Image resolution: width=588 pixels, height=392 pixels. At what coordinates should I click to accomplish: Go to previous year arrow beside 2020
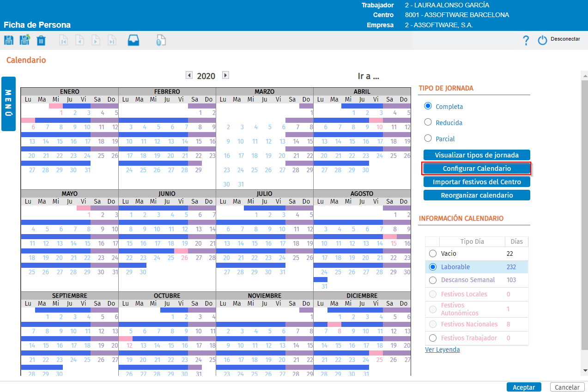(x=189, y=75)
